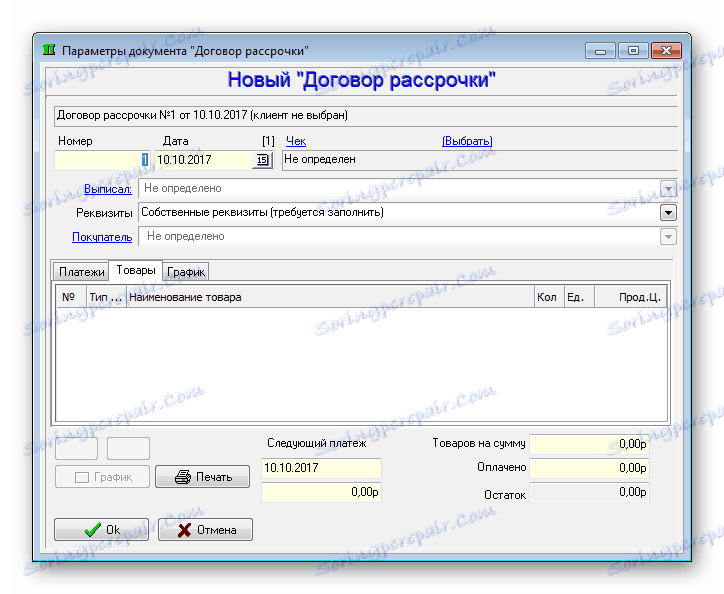Close the document parameters window
Screen dimensions: 724x594
point(666,50)
